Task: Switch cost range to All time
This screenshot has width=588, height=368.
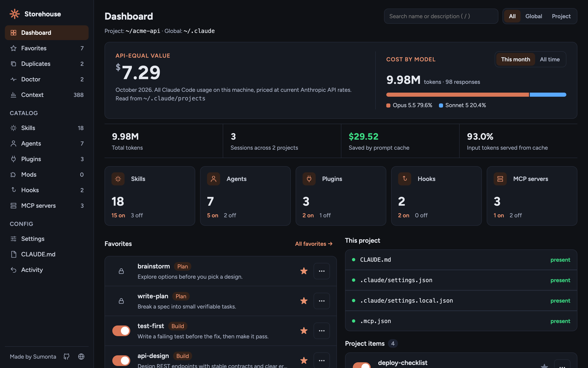Action: pos(550,59)
